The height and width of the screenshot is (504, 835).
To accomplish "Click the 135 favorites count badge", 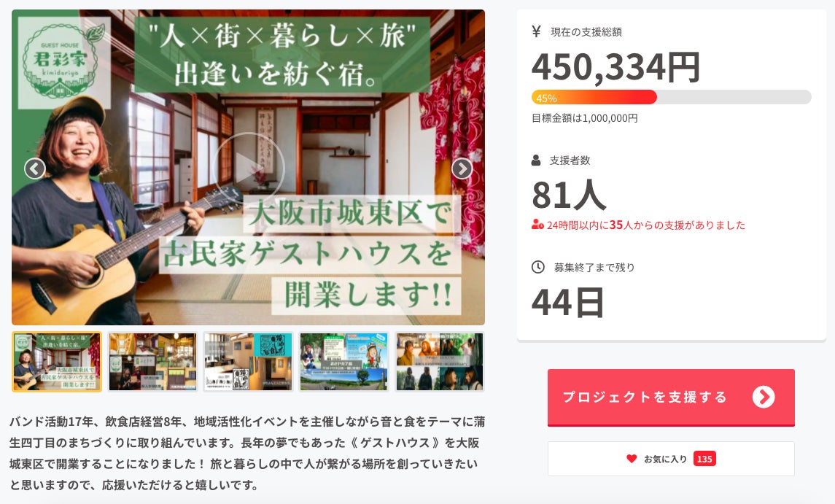I will [x=704, y=459].
